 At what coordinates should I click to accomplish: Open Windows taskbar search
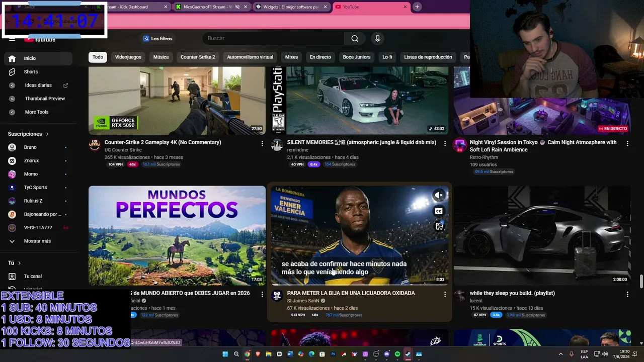coord(236,354)
